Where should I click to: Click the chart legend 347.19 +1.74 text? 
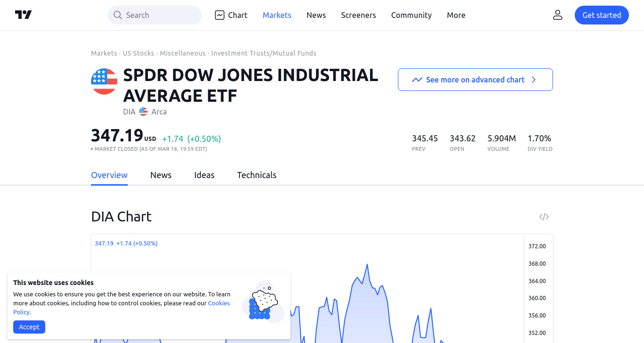click(x=126, y=244)
